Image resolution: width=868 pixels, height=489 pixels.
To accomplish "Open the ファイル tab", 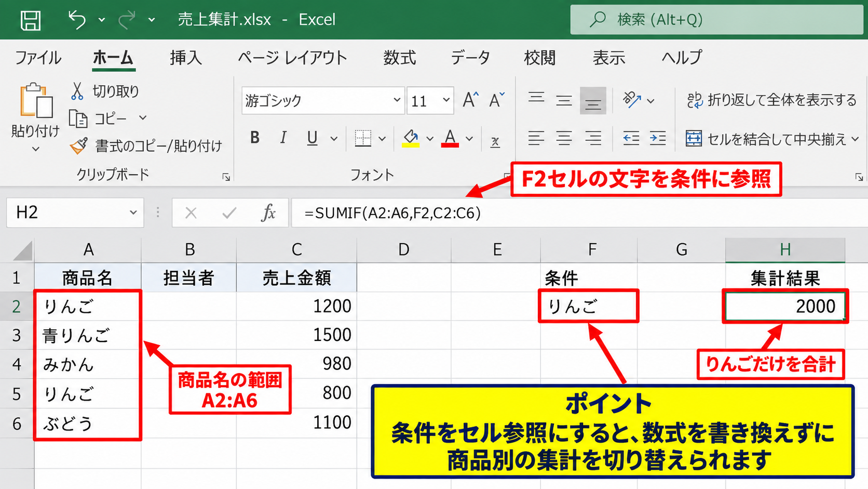I will pos(38,58).
